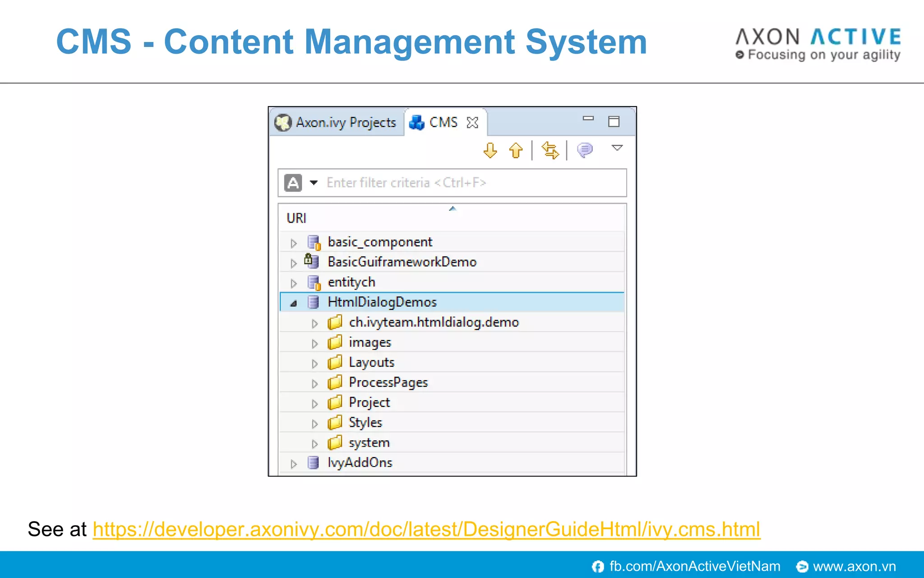Screen dimensions: 924x578
Task: Select the Styles entry text
Action: (365, 423)
